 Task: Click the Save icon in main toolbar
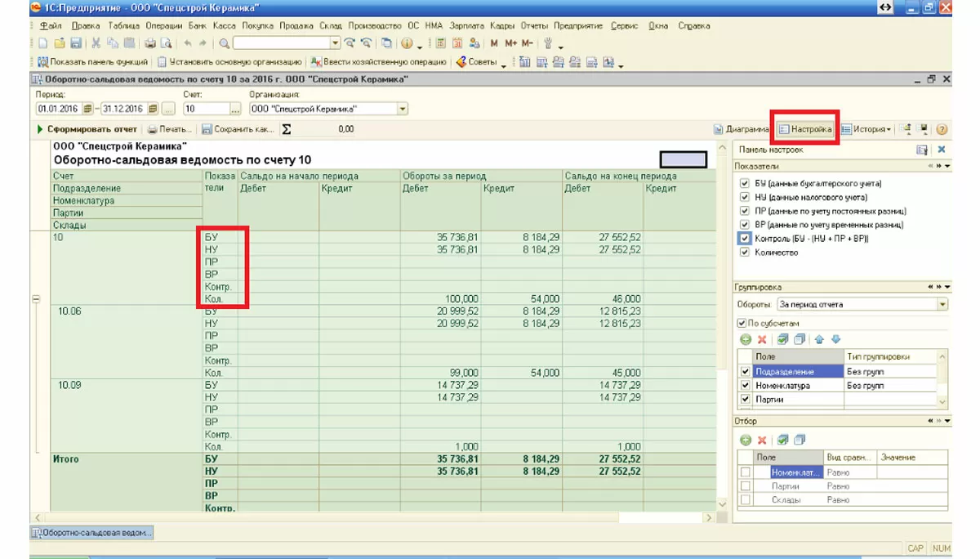coord(76,43)
